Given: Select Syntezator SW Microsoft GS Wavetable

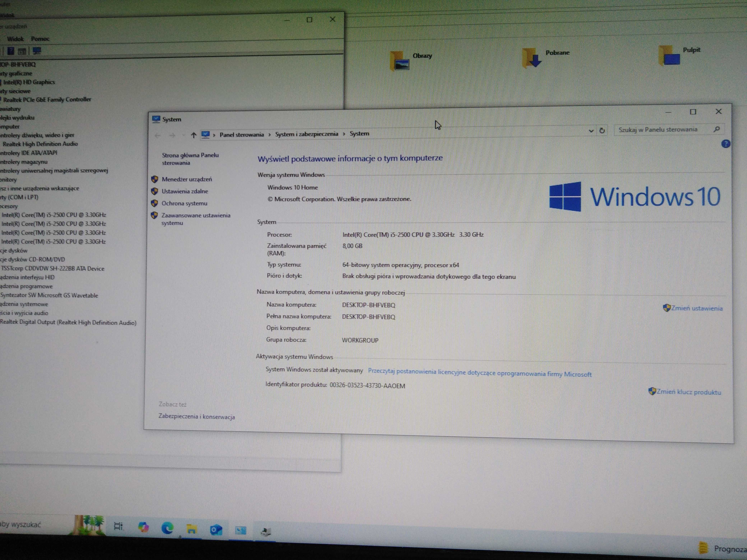Looking at the screenshot, I should tap(49, 295).
